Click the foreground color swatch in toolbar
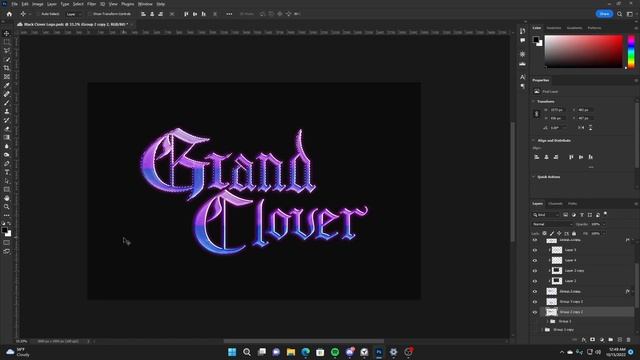Screen dimensions: 640x360 click(4, 231)
